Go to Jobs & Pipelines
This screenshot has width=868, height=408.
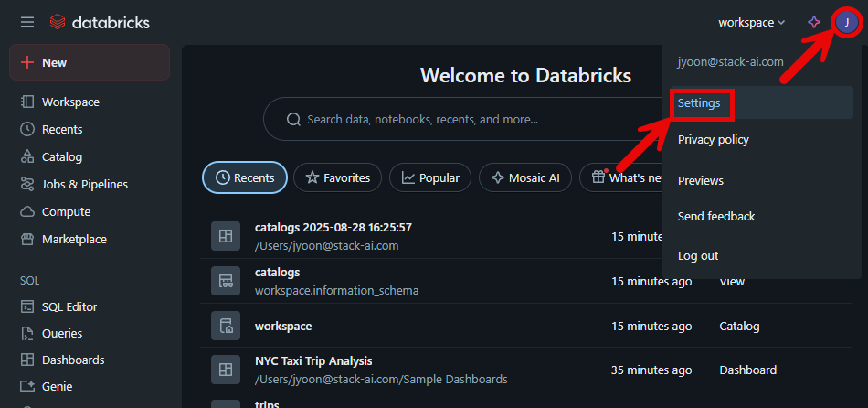(x=84, y=184)
